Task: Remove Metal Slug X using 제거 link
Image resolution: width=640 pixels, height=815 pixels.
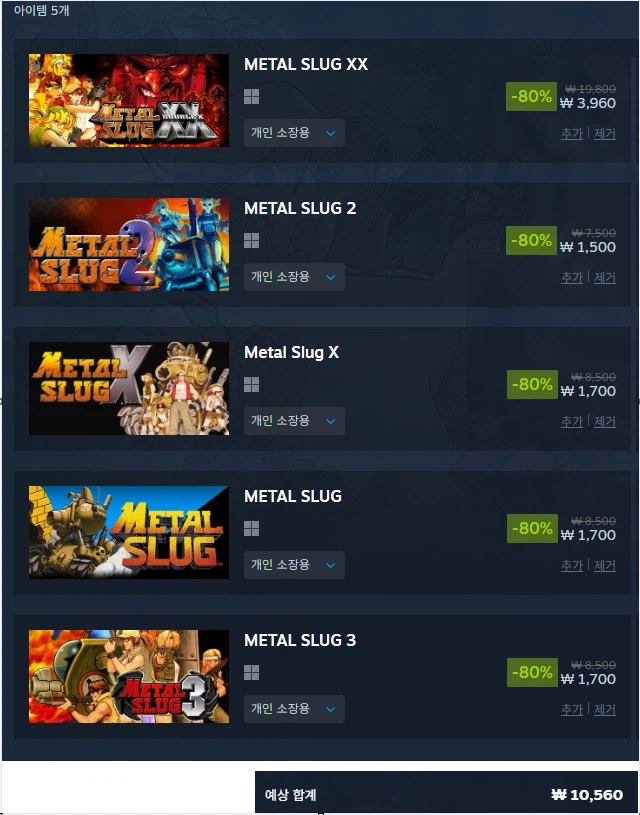Action: point(605,422)
